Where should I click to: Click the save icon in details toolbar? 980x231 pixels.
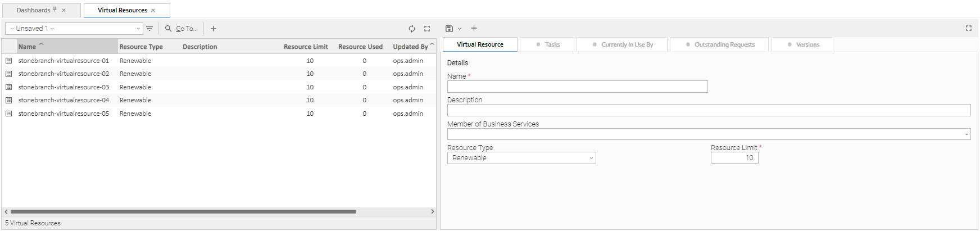(x=449, y=29)
